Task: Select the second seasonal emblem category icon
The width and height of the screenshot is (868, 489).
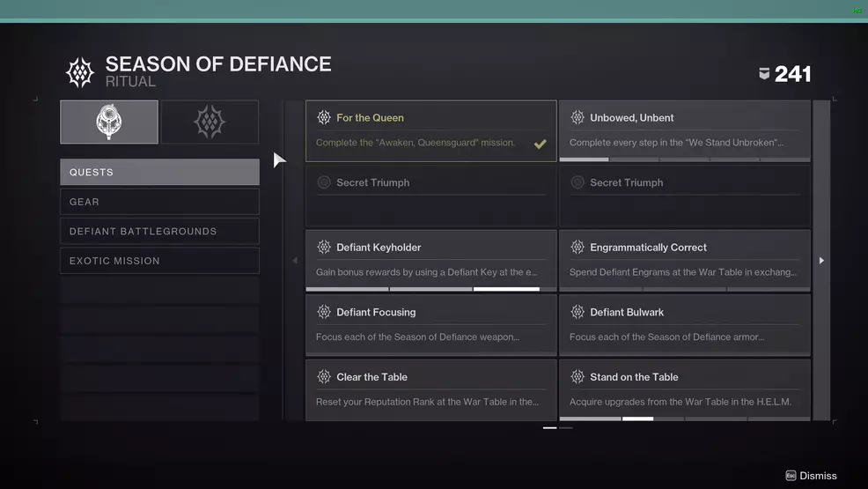Action: 210,122
